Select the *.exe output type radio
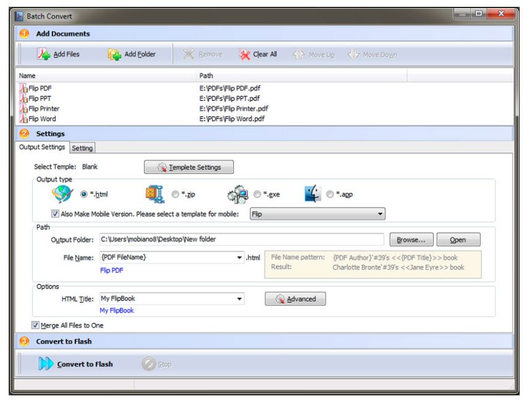Image resolution: width=532 pixels, height=404 pixels. tap(257, 195)
